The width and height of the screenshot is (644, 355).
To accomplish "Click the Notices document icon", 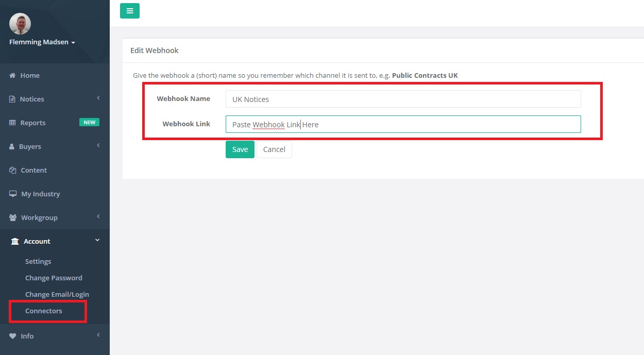I will pyautogui.click(x=12, y=98).
